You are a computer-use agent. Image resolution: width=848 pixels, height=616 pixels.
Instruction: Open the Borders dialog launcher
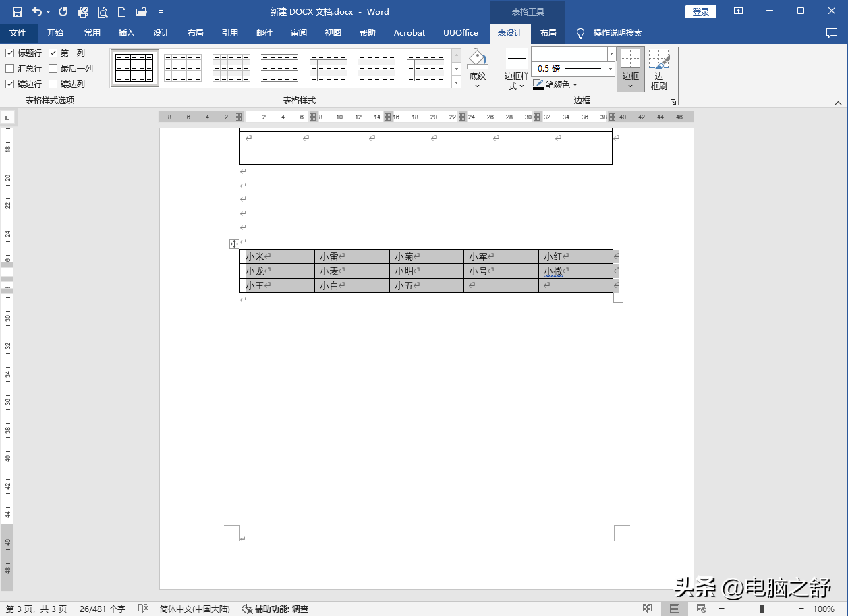click(x=673, y=101)
